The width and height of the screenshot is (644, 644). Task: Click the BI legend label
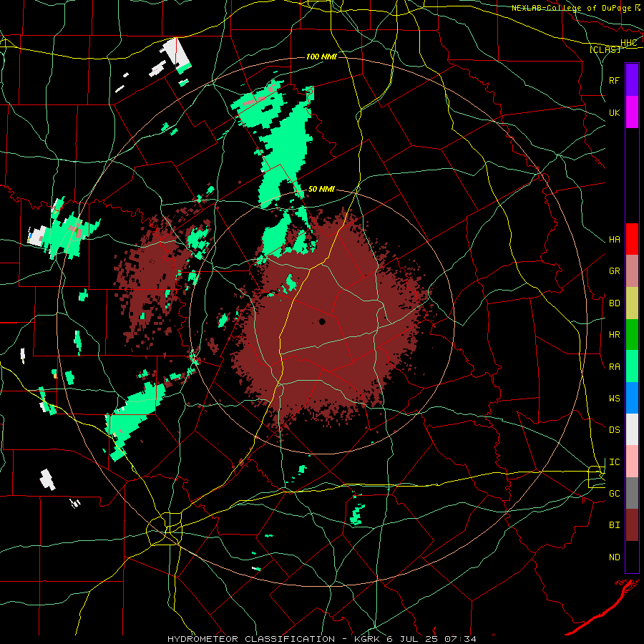pos(614,525)
